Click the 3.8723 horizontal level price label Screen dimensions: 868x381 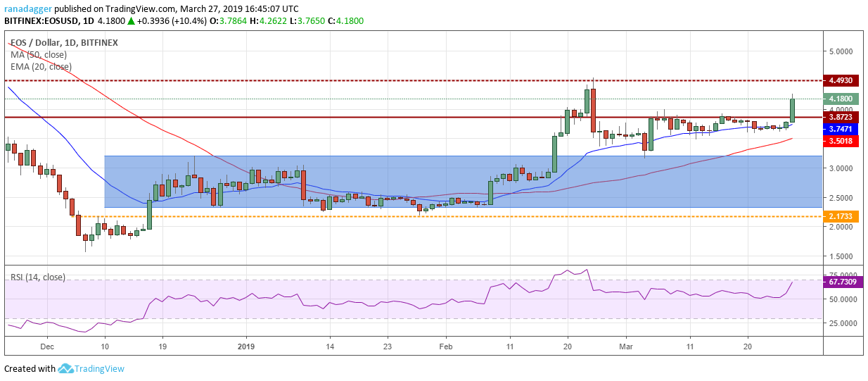pyautogui.click(x=841, y=117)
